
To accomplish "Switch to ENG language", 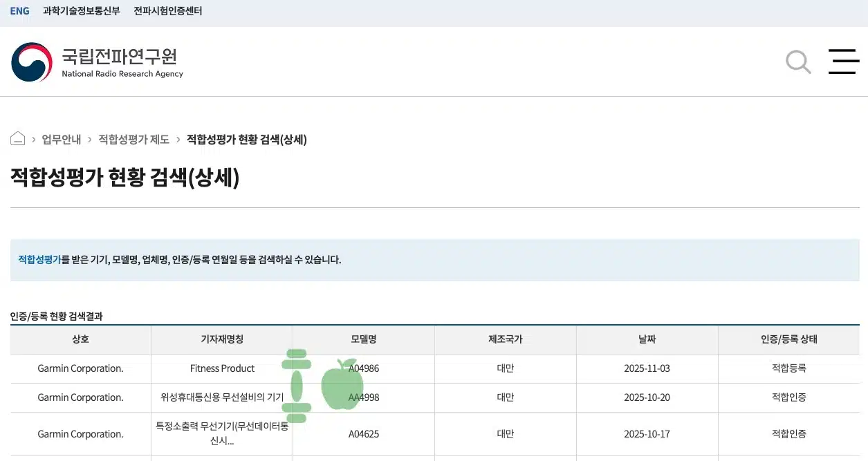I will pyautogui.click(x=20, y=11).
